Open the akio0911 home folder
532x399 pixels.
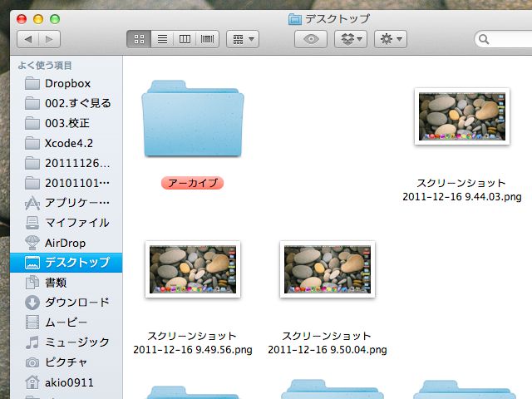(66, 382)
